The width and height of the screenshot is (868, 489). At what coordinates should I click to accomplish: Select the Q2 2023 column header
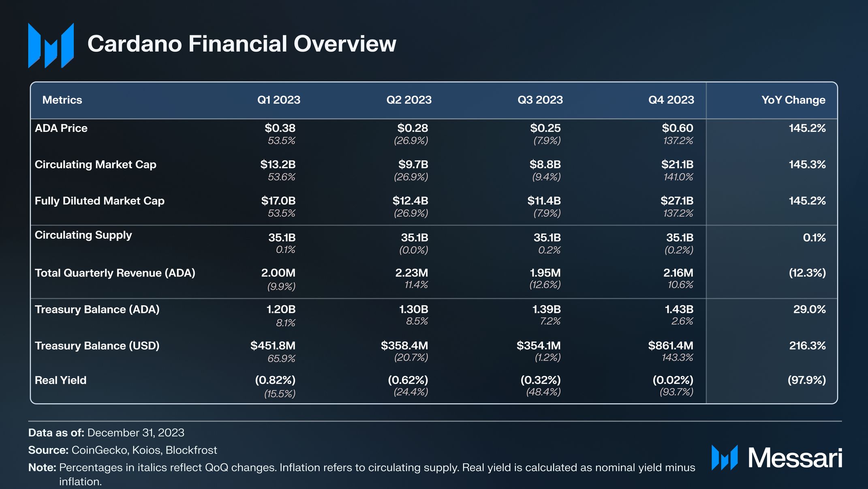pos(408,100)
